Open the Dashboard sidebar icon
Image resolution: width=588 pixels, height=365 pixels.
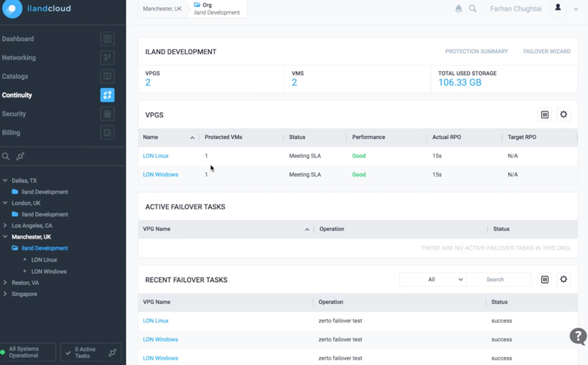[107, 39]
